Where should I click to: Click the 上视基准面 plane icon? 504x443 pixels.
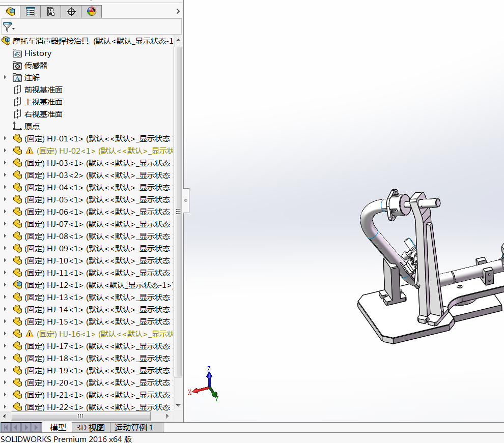(x=17, y=102)
